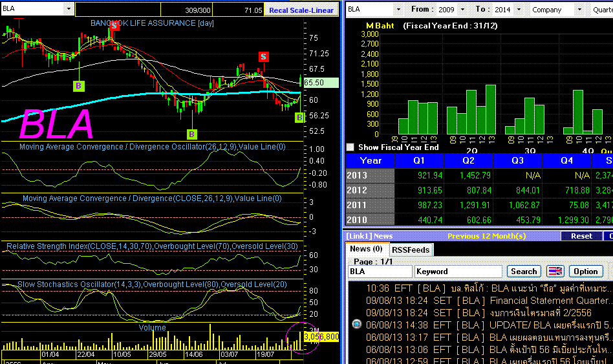Click the MACD Oscillator indicator title
The image size is (613, 364).
153,147
